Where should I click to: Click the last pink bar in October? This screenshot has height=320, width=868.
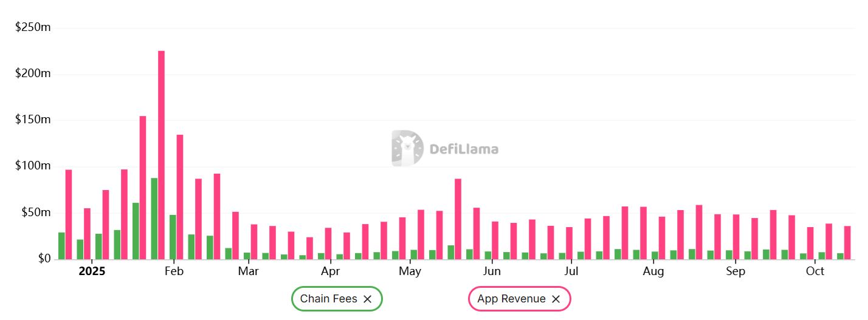pyautogui.click(x=847, y=242)
